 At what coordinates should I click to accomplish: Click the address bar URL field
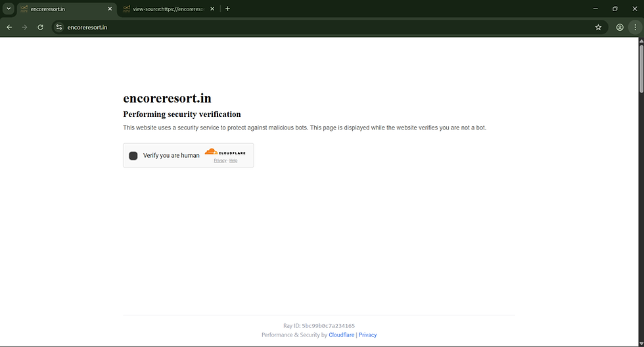pyautogui.click(x=329, y=27)
